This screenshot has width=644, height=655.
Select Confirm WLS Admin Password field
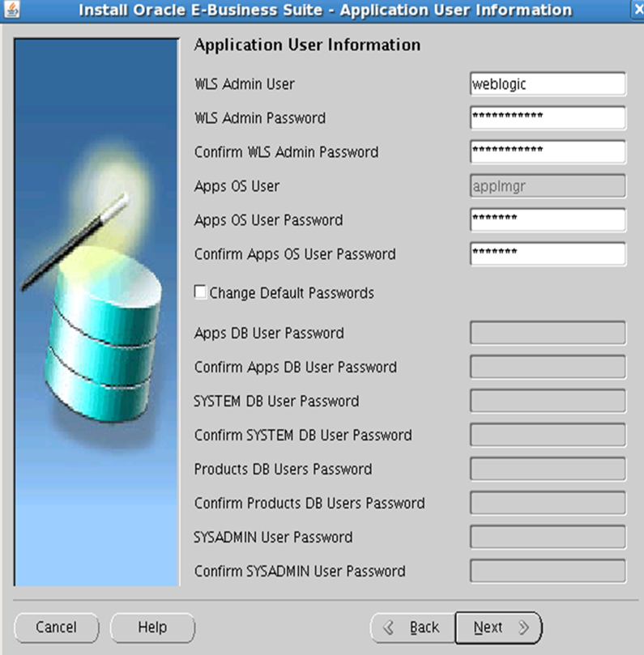(x=548, y=151)
